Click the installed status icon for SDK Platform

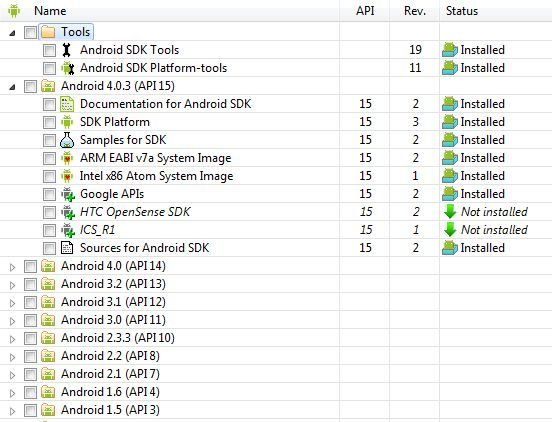coord(450,122)
